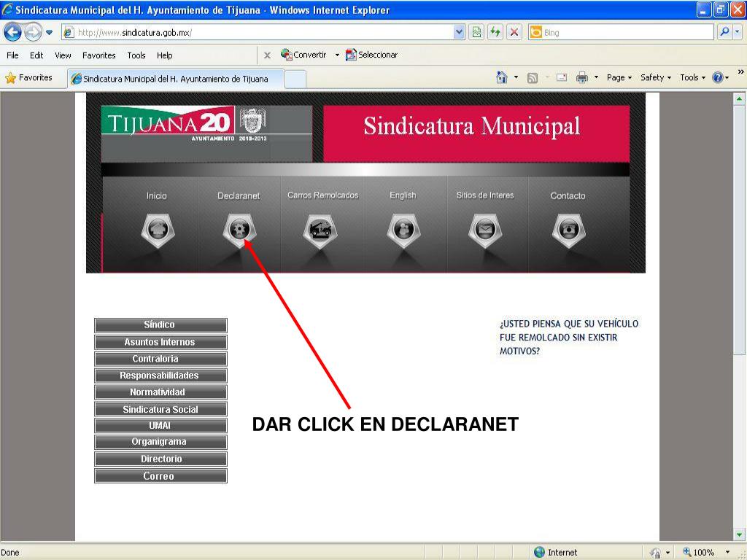The image size is (747, 560).
Task: Open the File menu
Action: [12, 55]
